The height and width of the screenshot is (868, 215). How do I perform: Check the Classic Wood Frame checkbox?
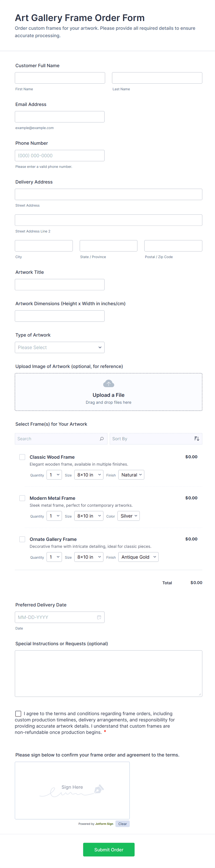[22, 457]
